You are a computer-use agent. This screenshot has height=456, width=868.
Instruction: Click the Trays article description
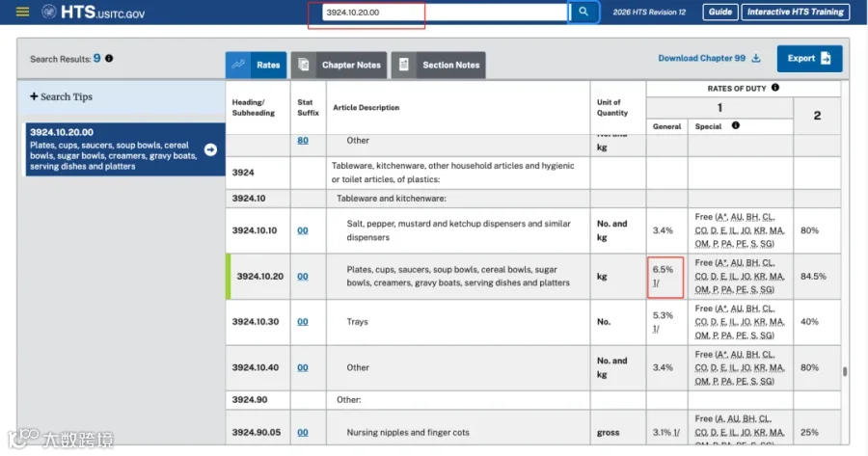[357, 322]
